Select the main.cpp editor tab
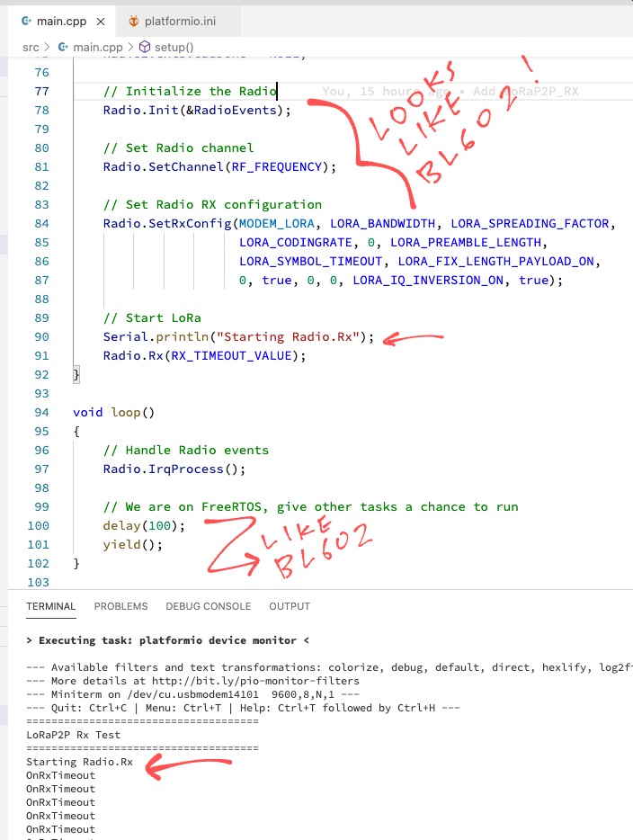Image resolution: width=633 pixels, height=840 pixels. click(62, 21)
